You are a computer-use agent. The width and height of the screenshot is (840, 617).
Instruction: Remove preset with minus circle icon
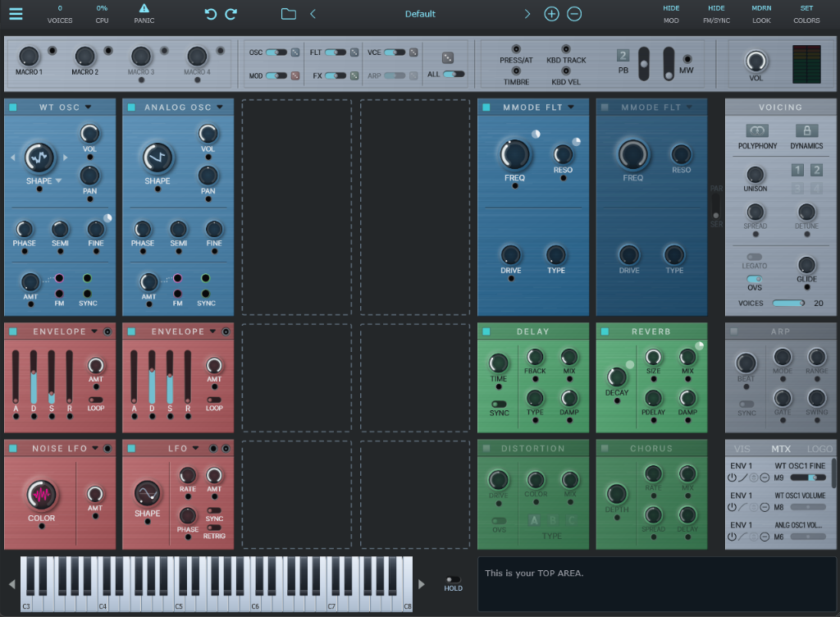pyautogui.click(x=574, y=14)
